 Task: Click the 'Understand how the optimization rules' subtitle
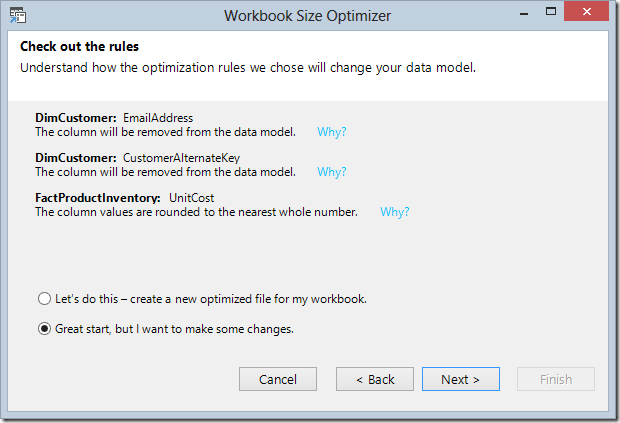[x=248, y=68]
